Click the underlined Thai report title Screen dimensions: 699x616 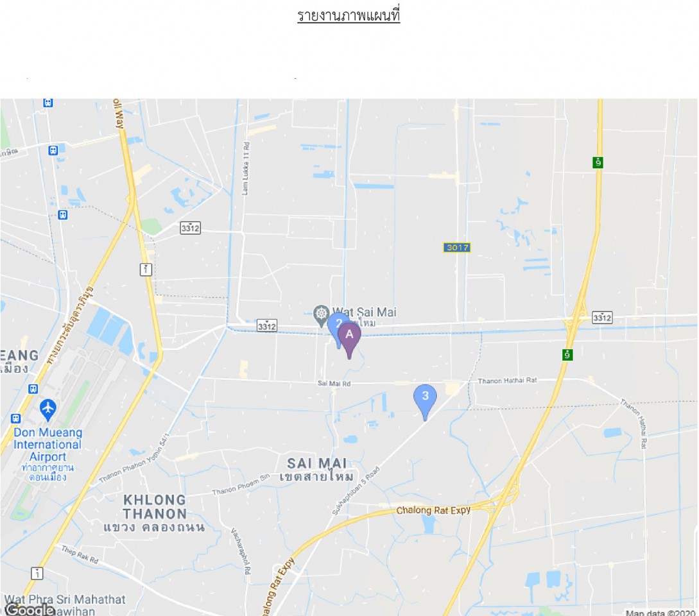349,15
